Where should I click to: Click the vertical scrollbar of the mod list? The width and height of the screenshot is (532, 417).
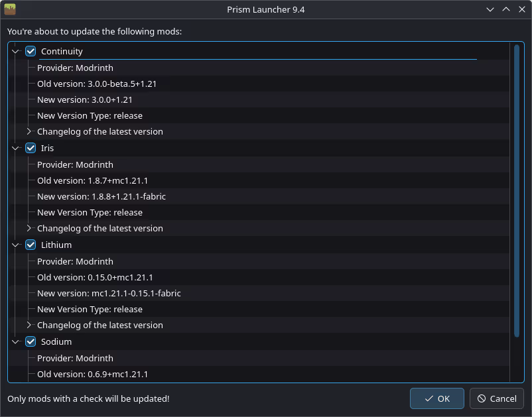coord(517,191)
